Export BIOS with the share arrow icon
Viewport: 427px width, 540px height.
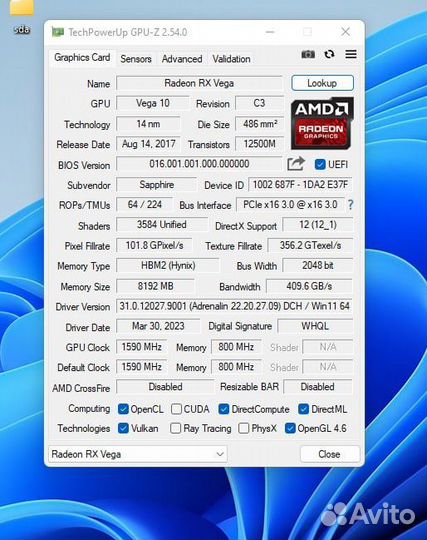point(296,164)
